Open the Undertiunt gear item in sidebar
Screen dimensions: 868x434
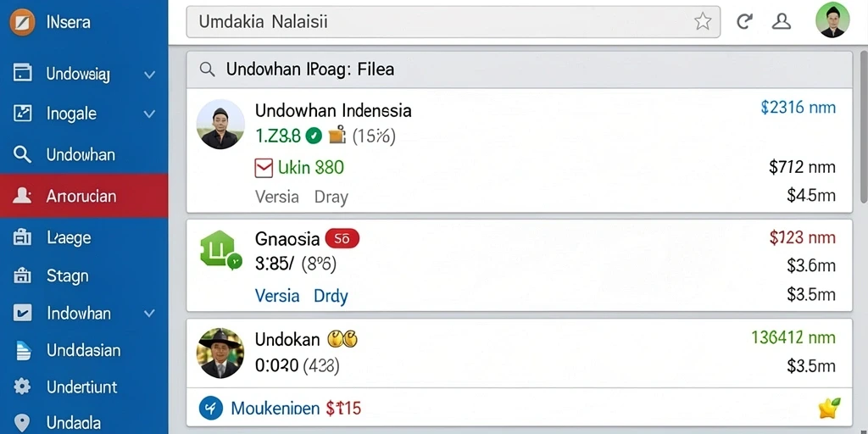(x=84, y=387)
